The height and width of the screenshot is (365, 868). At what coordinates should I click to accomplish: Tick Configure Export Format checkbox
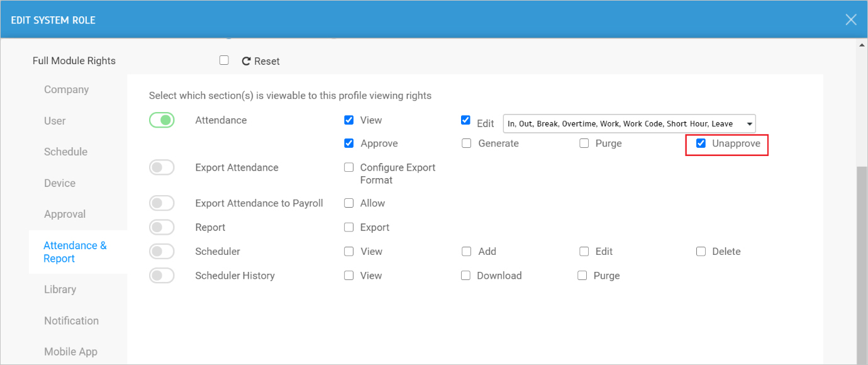click(348, 167)
